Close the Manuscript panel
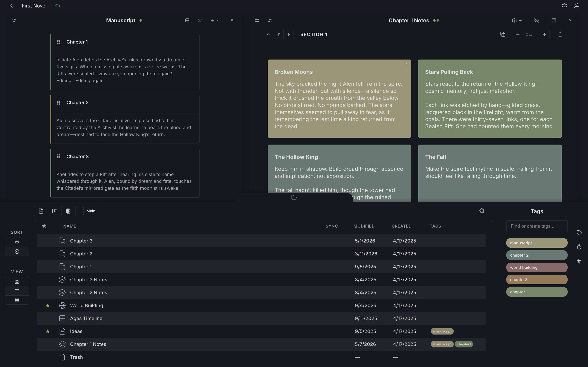Viewport: 588px width, 367px height. tap(232, 20)
